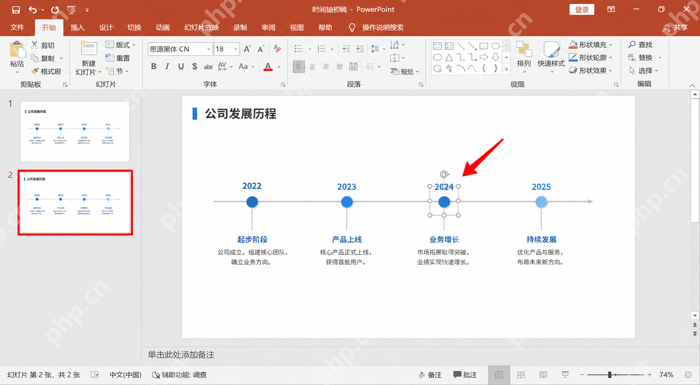Select the triangle shape in shapes gallery
The height and width of the screenshot is (385, 700).
[x=449, y=57]
